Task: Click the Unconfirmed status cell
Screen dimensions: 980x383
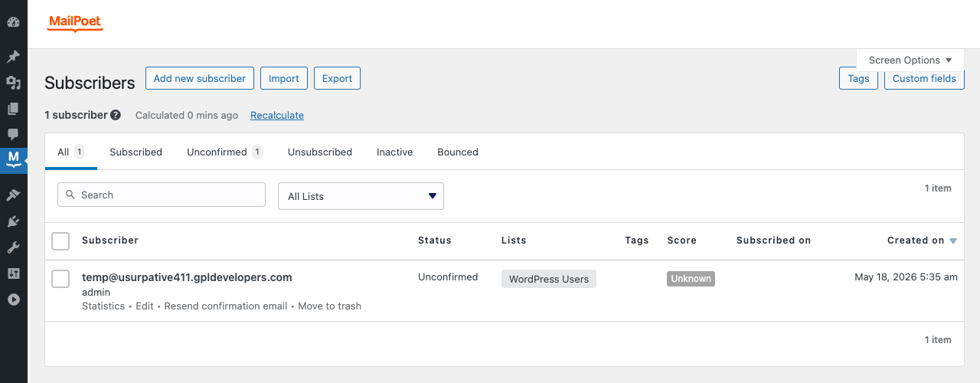Action: [448, 277]
